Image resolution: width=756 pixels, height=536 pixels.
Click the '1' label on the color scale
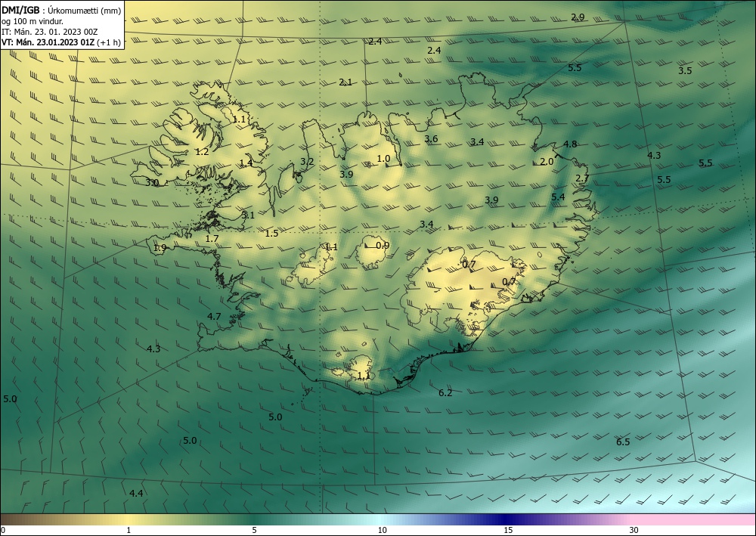(129, 530)
